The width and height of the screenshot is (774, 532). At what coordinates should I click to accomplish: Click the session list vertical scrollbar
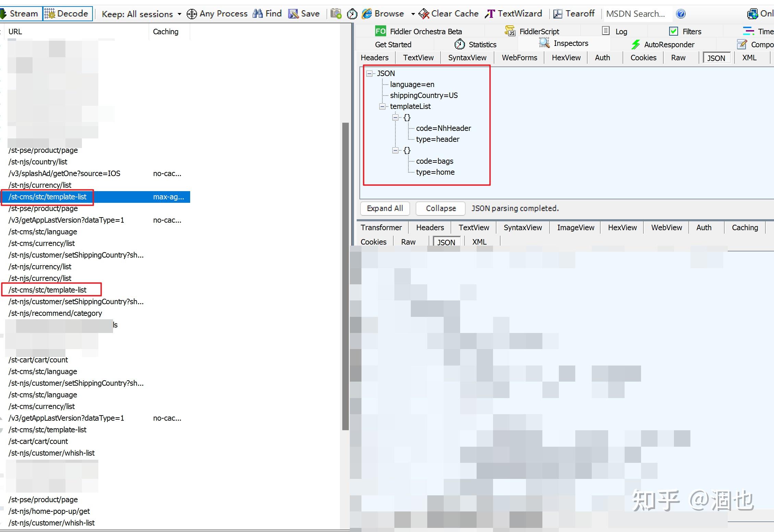coord(345,274)
